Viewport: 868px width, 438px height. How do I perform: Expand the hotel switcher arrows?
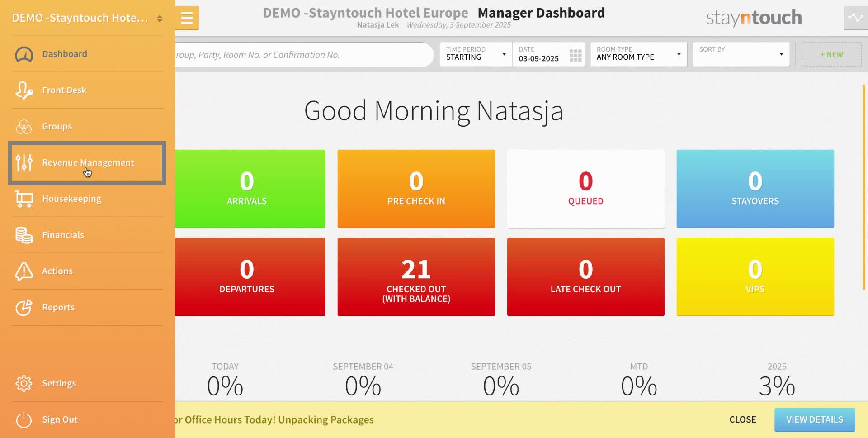point(160,19)
